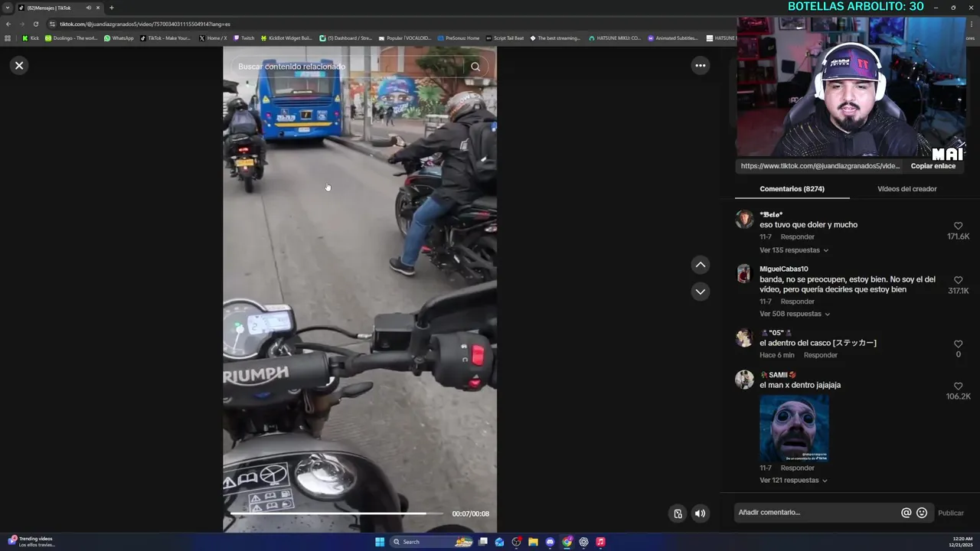The image size is (980, 551).
Task: Open the Windows Start menu
Action: click(x=380, y=542)
